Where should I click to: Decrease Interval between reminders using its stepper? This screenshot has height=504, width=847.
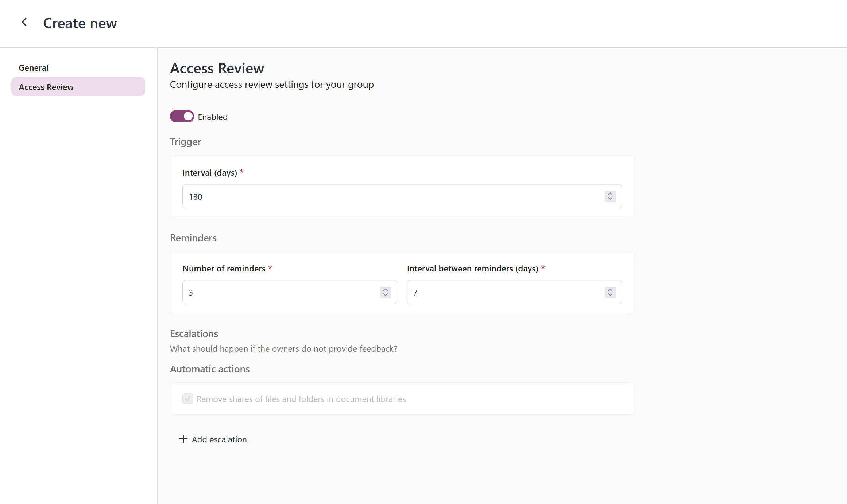click(x=610, y=294)
